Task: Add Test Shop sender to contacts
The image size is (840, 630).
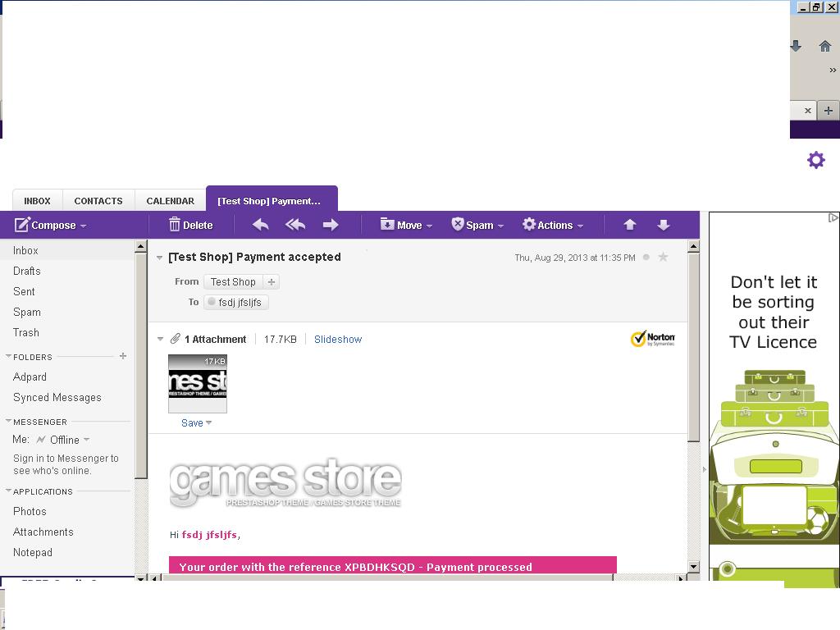Action: click(271, 282)
